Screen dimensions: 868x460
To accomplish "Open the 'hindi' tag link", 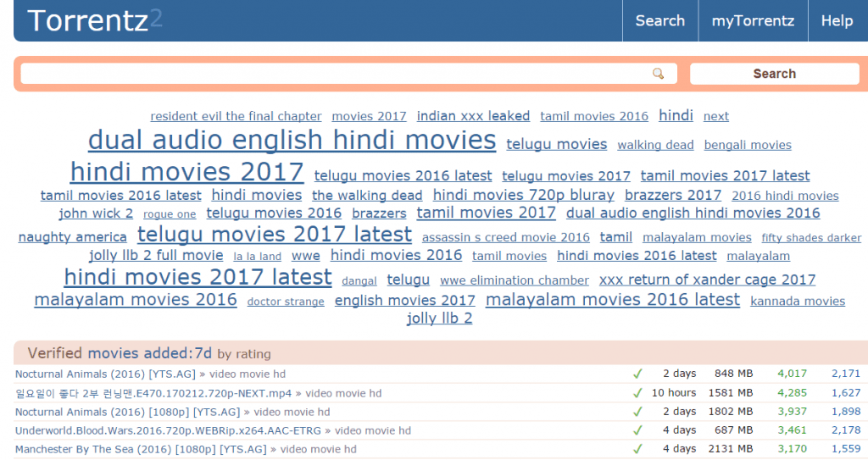I will (676, 115).
